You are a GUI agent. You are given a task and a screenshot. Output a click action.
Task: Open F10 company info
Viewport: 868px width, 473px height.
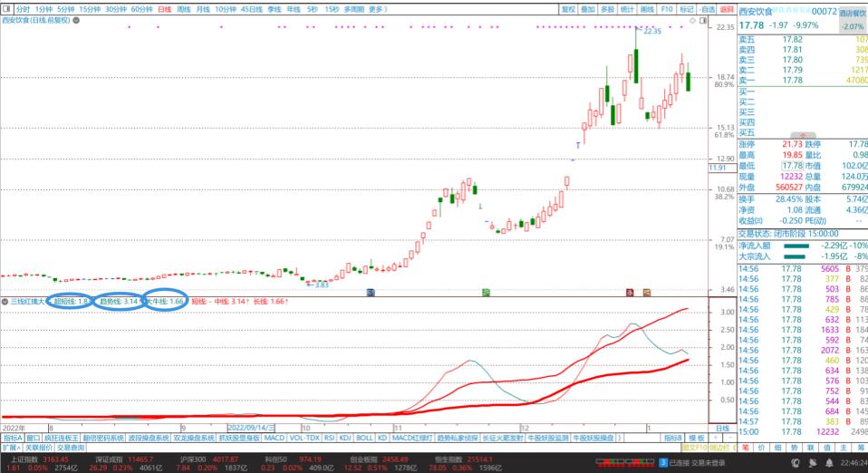667,9
